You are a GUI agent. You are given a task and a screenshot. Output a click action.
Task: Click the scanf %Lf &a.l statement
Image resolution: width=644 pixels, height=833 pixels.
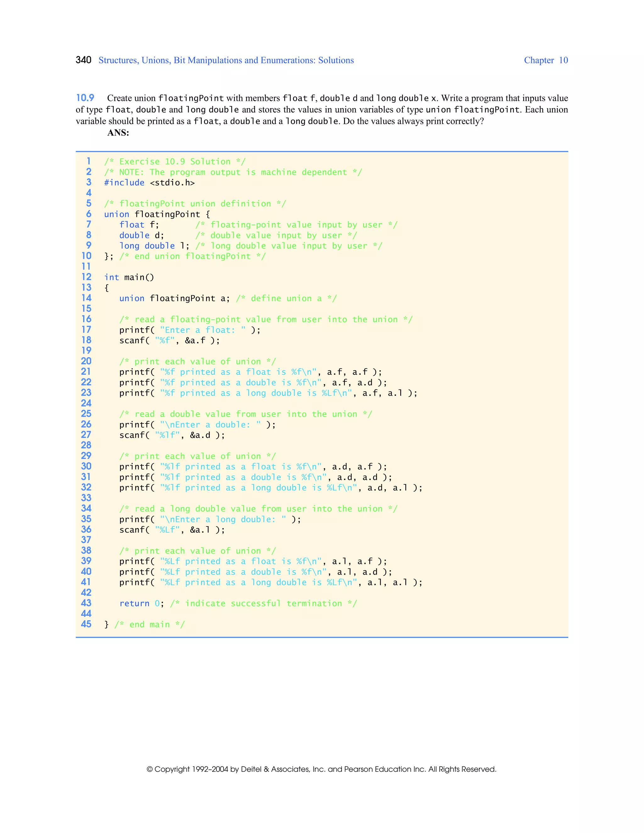[x=172, y=529]
